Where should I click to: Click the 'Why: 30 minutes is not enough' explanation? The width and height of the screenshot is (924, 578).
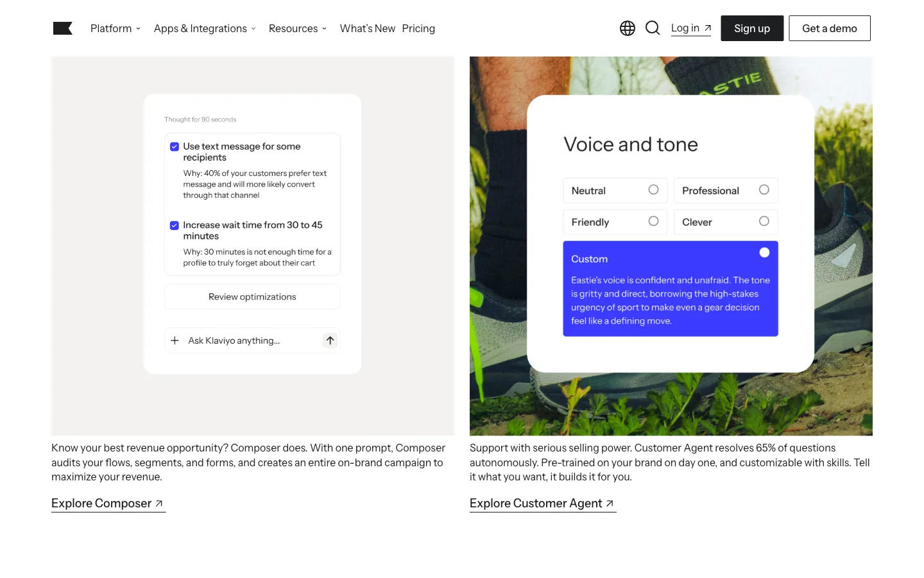tap(257, 258)
